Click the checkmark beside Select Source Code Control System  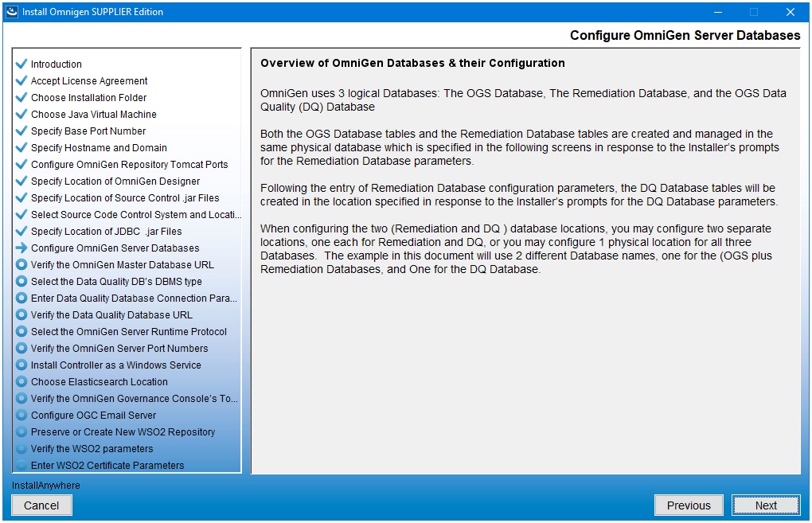pyautogui.click(x=21, y=214)
